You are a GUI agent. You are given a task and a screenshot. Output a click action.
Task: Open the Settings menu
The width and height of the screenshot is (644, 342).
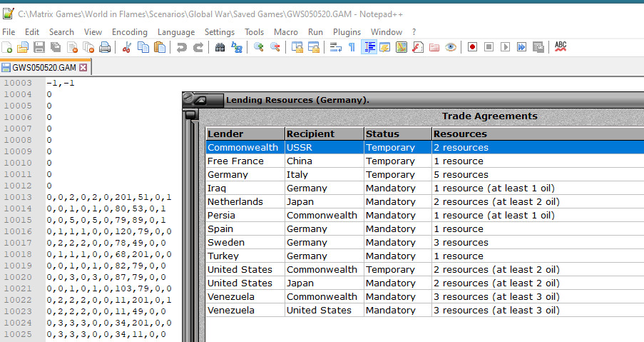220,32
